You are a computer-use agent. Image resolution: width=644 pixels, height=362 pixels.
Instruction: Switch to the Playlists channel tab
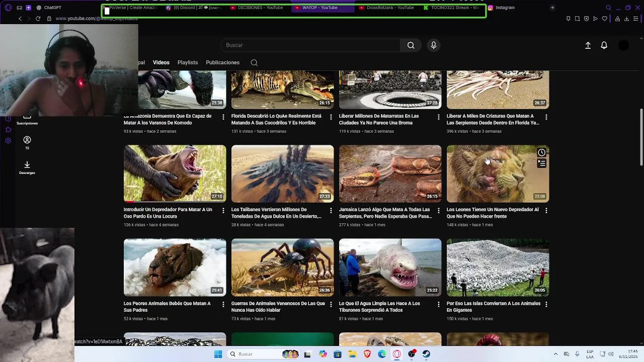[188, 62]
